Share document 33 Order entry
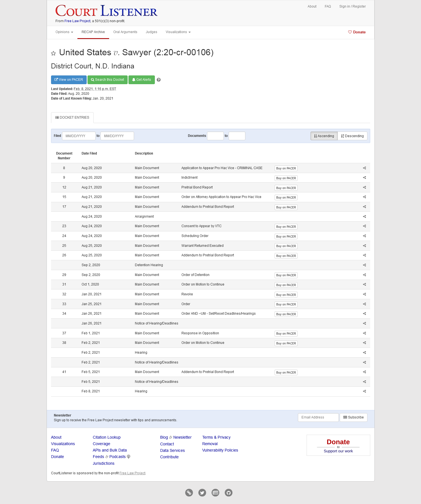The width and height of the screenshot is (421, 504). (x=364, y=304)
